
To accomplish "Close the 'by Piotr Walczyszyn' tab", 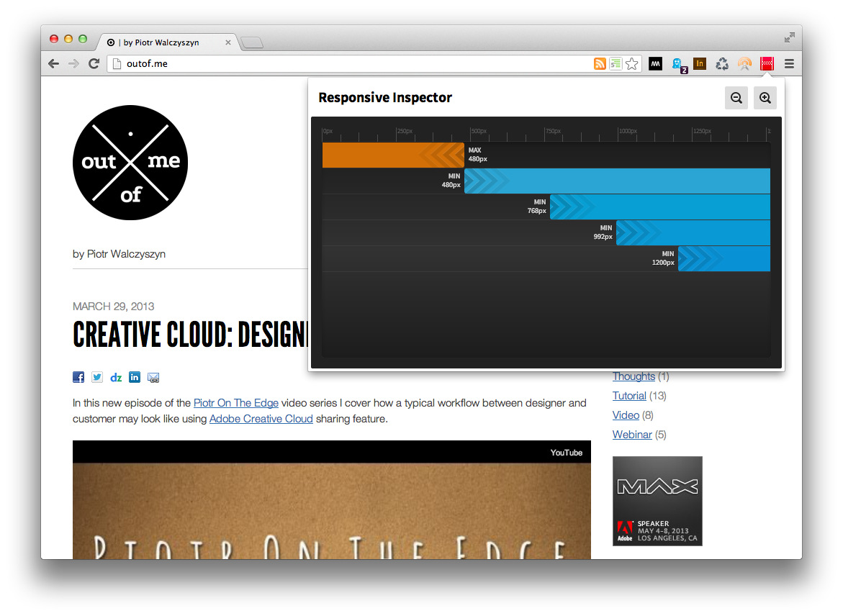I will pos(228,42).
